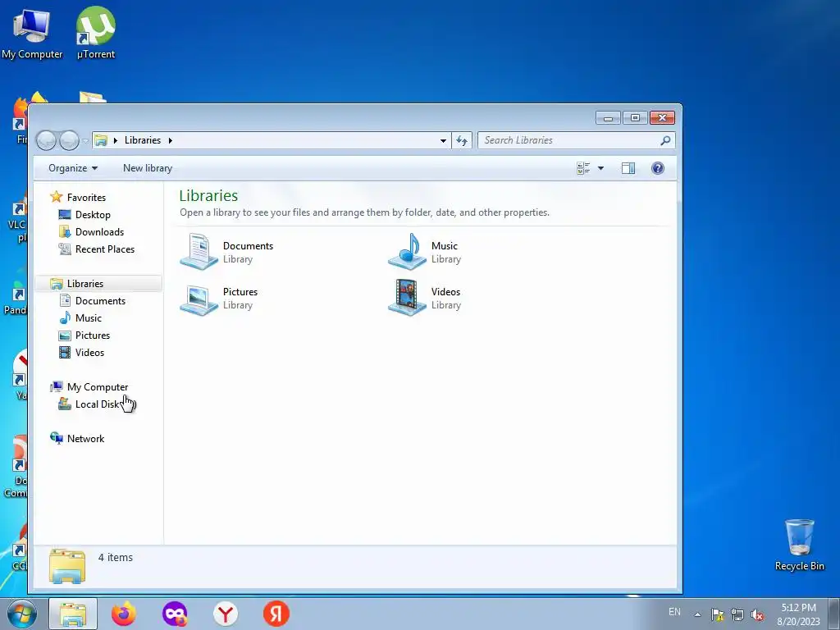
Task: Open µTorrent desktop shortcut
Action: 96,33
